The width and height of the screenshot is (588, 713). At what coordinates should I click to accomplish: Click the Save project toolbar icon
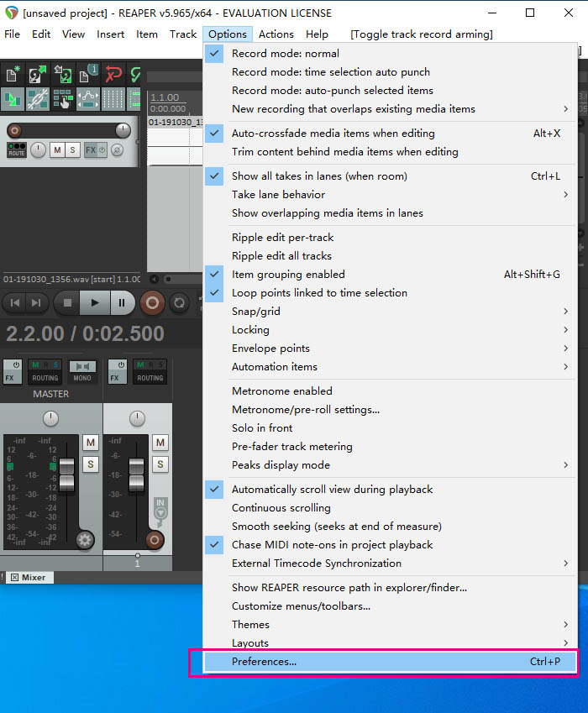(x=63, y=74)
